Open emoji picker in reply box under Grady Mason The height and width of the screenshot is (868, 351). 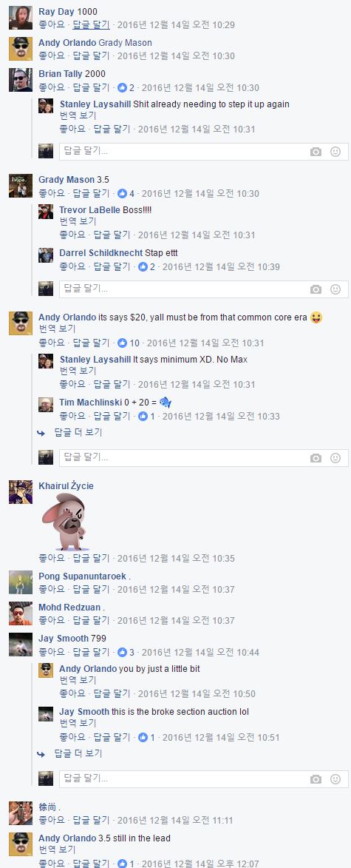[x=335, y=289]
